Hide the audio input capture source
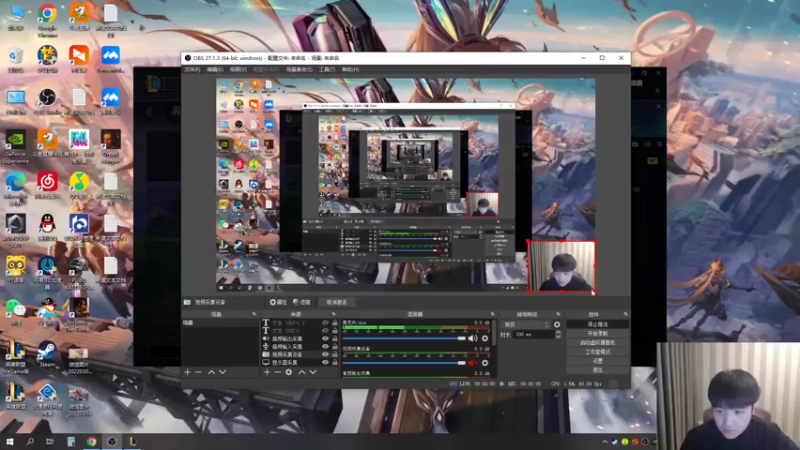Screen dimensions: 800x450 [x=325, y=346]
